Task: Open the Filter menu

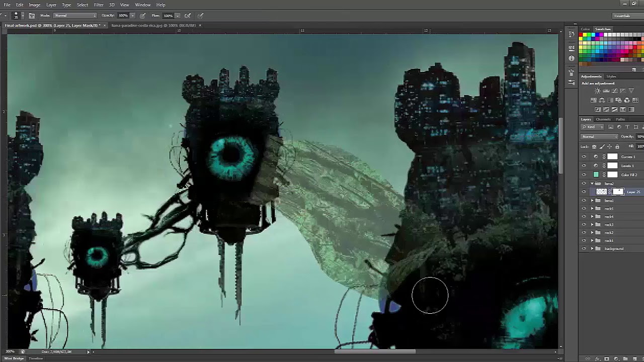Action: point(99,5)
